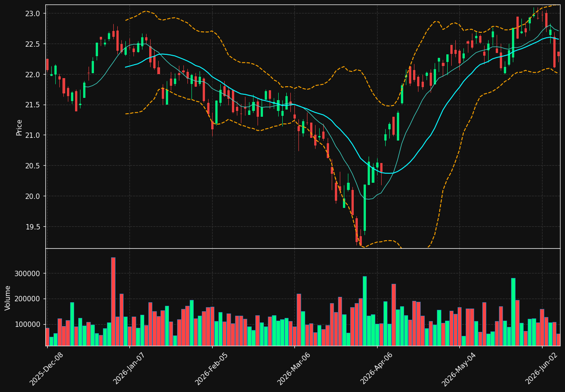Click the 2025-Dec-08 date label
The height and width of the screenshot is (392, 565).
coord(46,369)
